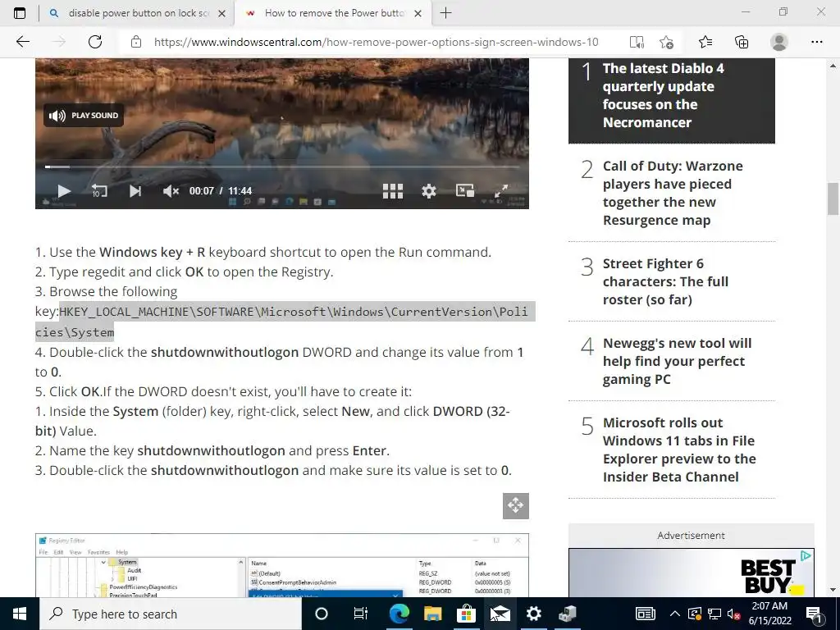Open Cortana circle icon on taskbar
This screenshot has height=630, width=840.
(x=321, y=614)
